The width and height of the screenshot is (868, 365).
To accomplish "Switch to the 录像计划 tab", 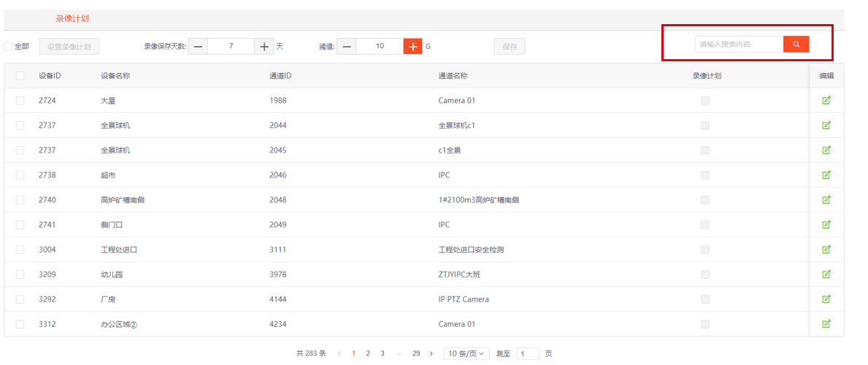I will pyautogui.click(x=72, y=18).
